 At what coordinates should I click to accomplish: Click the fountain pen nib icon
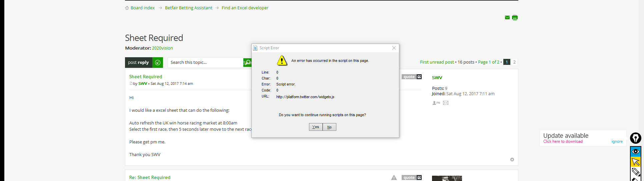coord(635,138)
